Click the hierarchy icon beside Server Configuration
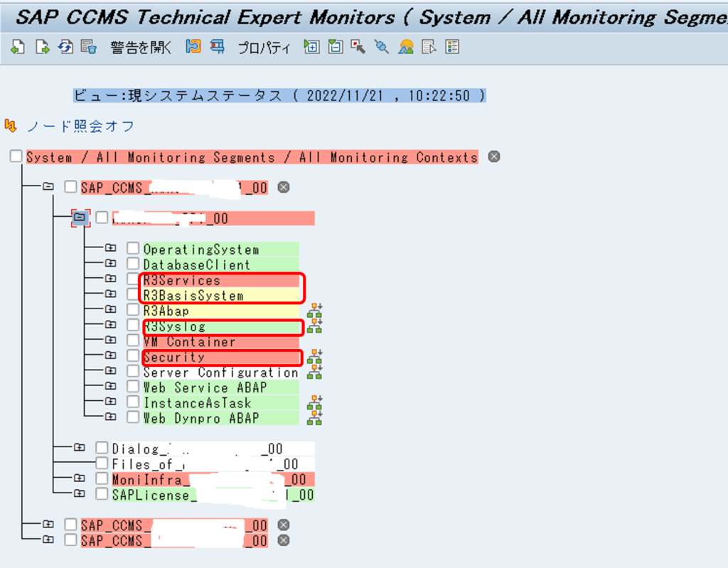 [x=315, y=372]
